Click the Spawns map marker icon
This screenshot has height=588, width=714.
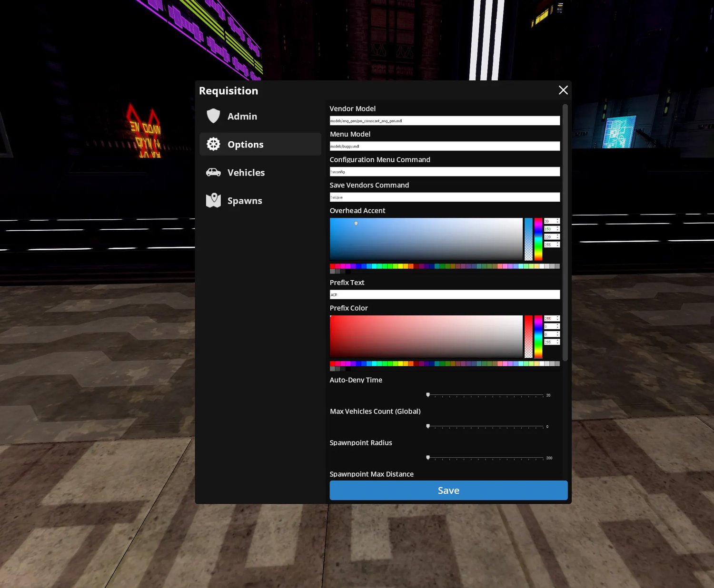coord(213,200)
